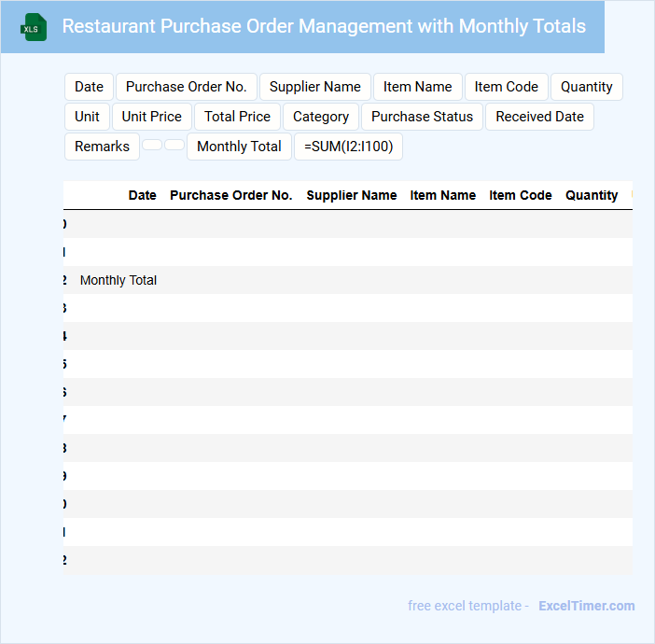Select the =SUM(I2:I100) formula tag
The image size is (655, 644).
(x=348, y=147)
